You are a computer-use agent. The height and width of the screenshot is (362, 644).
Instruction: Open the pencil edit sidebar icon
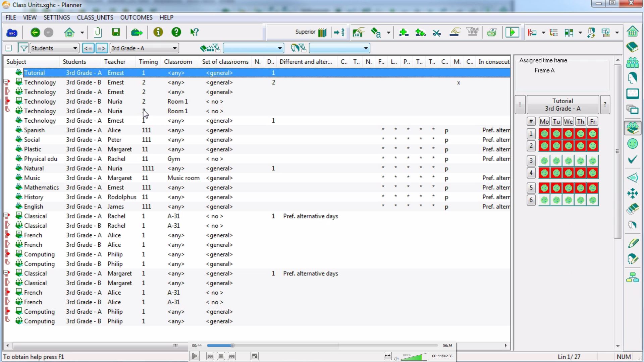tap(633, 243)
